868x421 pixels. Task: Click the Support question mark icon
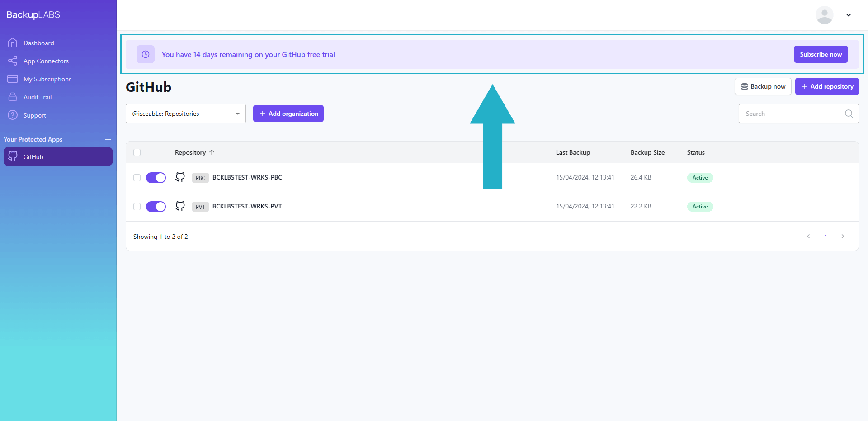pyautogui.click(x=13, y=115)
